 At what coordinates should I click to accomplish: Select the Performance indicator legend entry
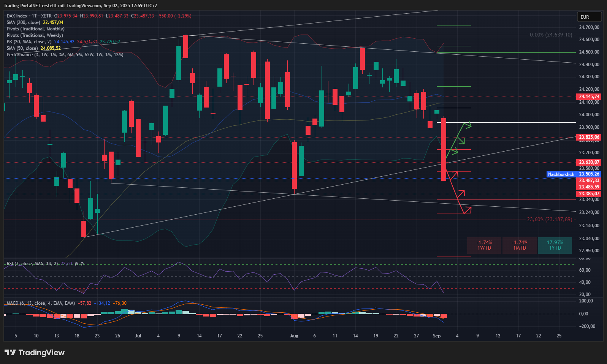click(65, 55)
